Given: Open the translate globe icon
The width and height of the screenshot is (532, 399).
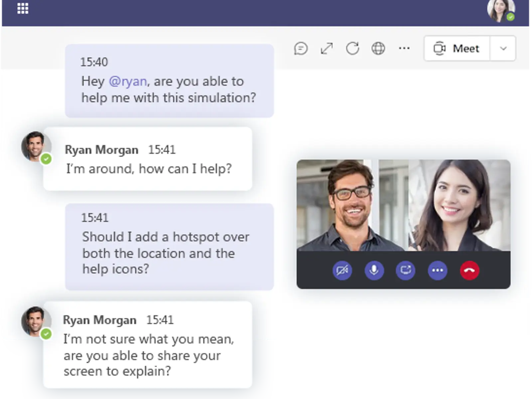Looking at the screenshot, I should tap(379, 49).
